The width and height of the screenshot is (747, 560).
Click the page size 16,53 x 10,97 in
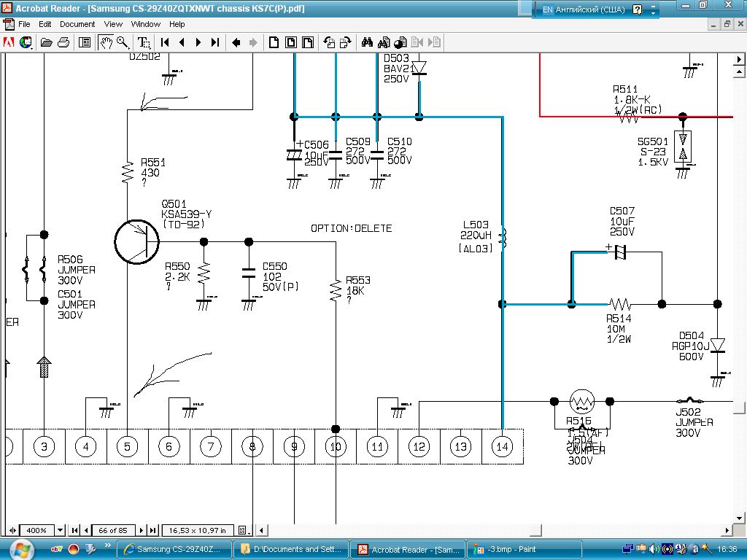pyautogui.click(x=197, y=530)
